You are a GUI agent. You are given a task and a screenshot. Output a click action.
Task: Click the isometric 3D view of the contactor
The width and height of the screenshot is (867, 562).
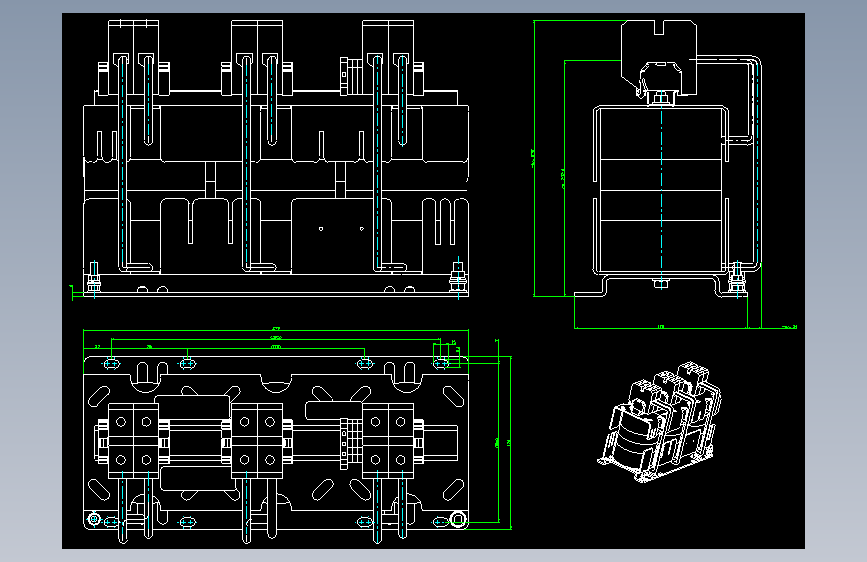click(x=660, y=423)
